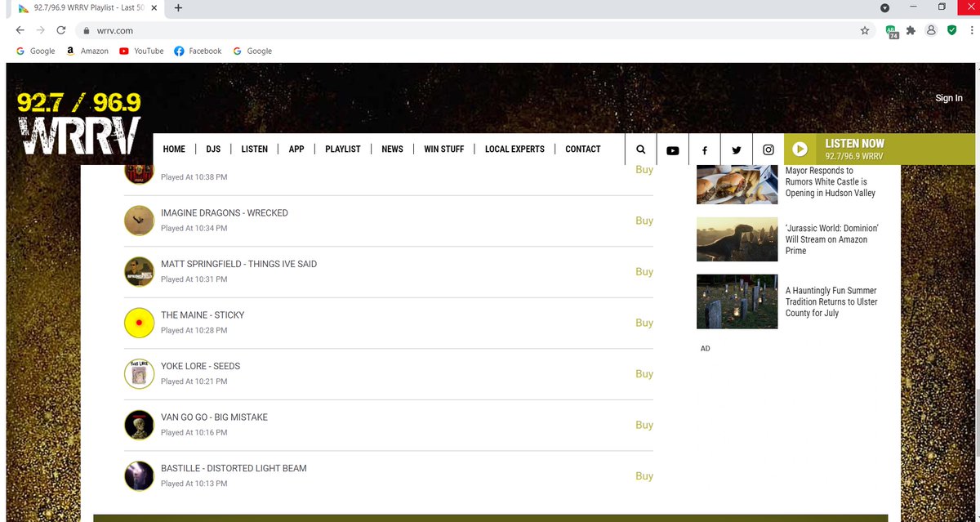Open the LOCAL EXPERTS menu item

coord(514,149)
